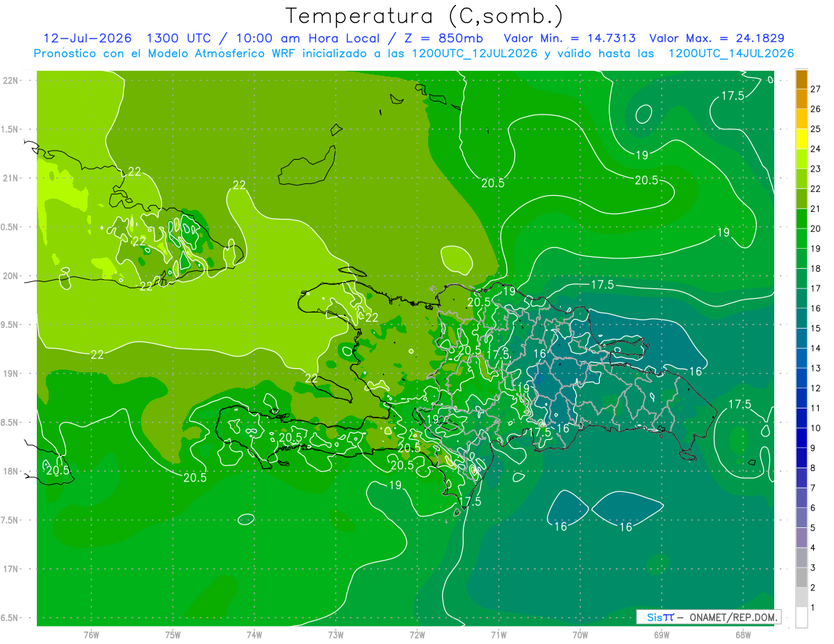Click the "20N" latitude axis label
This screenshot has height=644, width=834.
pyautogui.click(x=12, y=276)
